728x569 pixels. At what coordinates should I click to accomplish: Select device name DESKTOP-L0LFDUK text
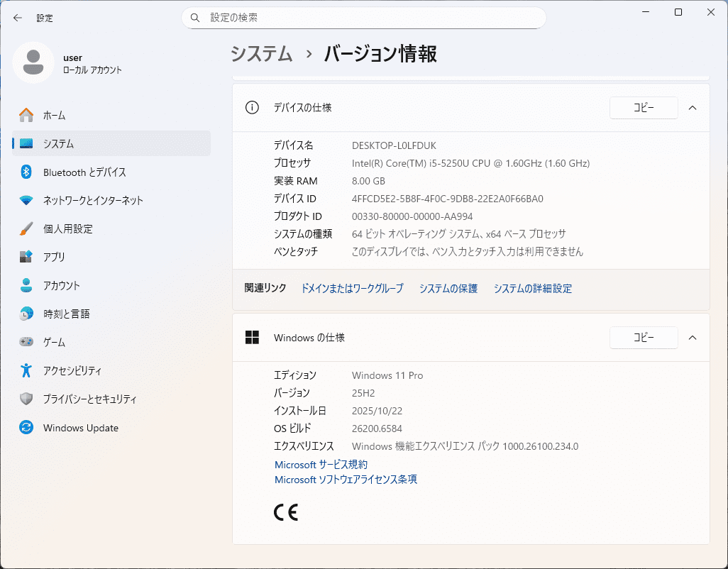395,145
